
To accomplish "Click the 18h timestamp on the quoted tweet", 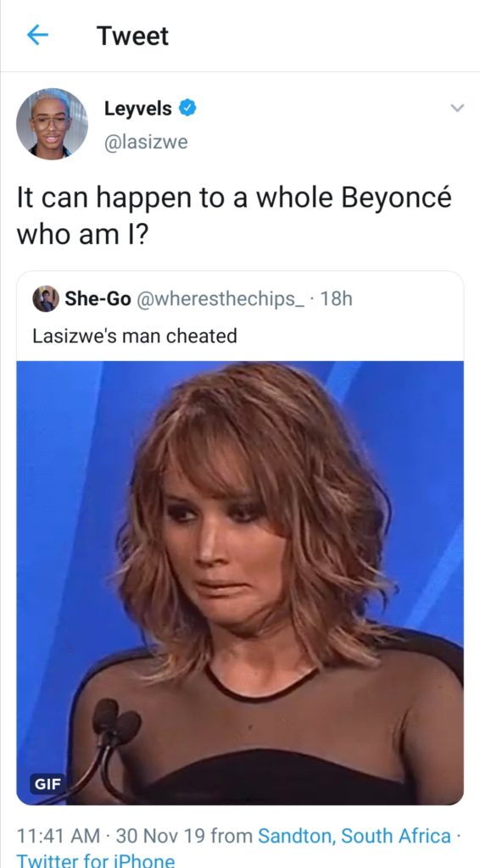I will coord(336,299).
